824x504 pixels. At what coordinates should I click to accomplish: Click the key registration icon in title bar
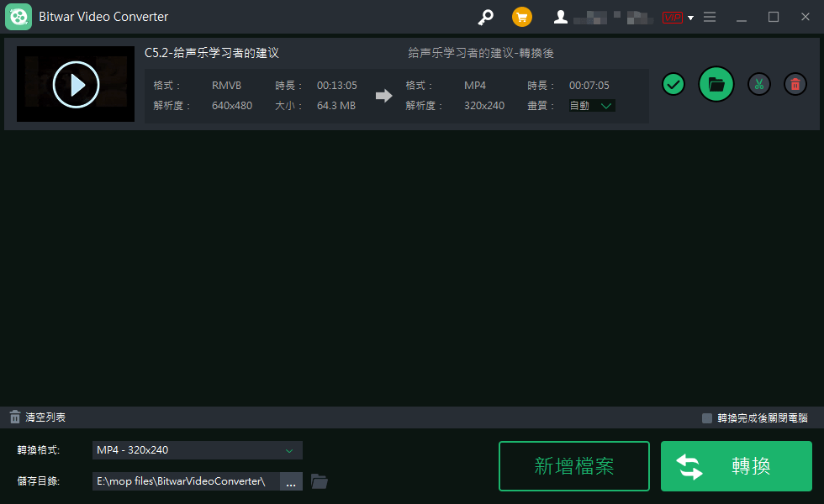485,17
